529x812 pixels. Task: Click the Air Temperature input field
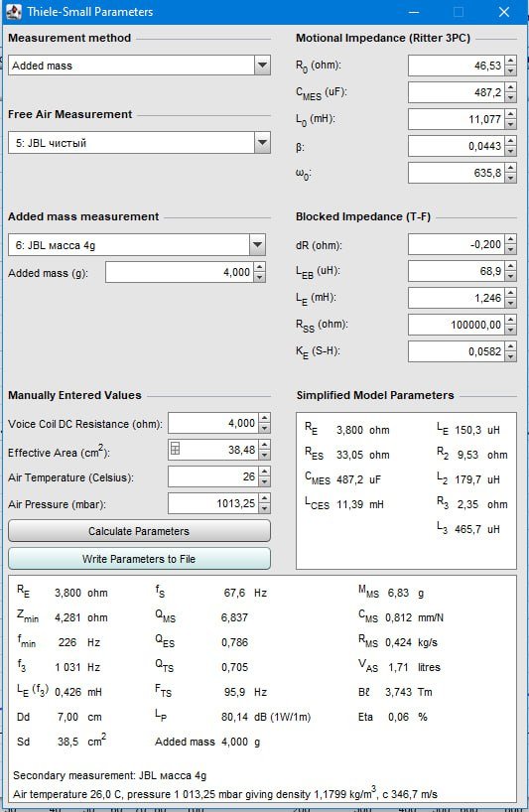point(213,476)
